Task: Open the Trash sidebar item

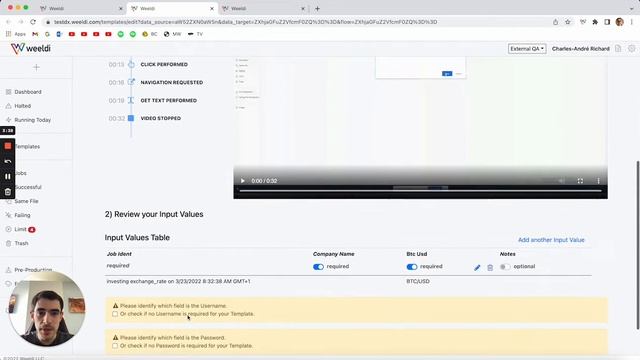Action: (x=21, y=243)
